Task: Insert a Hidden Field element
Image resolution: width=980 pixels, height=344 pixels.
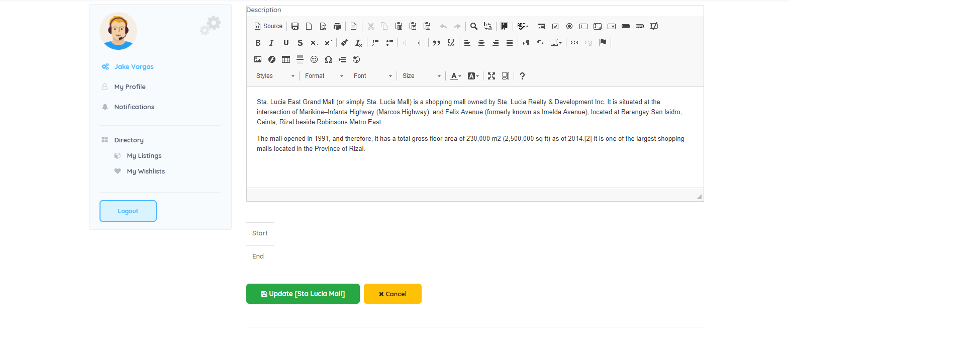Action: coord(654,26)
